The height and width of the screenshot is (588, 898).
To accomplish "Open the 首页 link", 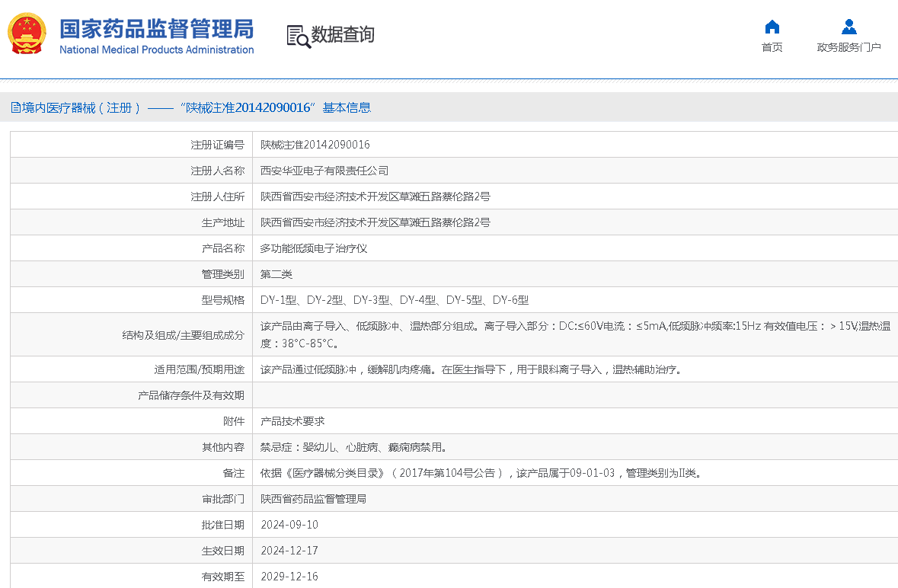I will coord(772,47).
